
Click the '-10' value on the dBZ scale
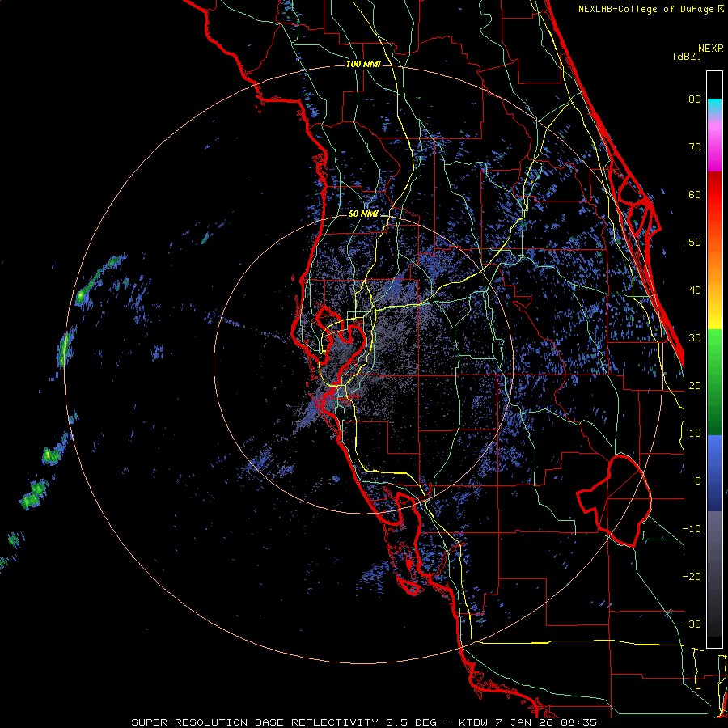click(x=692, y=529)
